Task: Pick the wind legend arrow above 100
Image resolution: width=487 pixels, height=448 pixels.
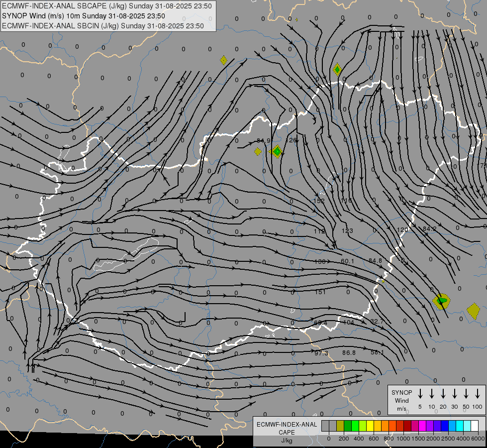Action: click(x=478, y=394)
